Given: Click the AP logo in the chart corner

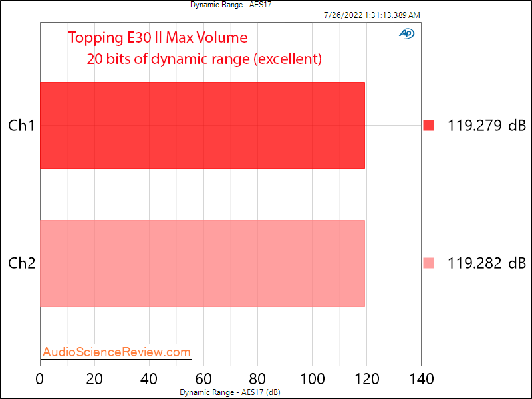Looking at the screenshot, I should [x=407, y=33].
